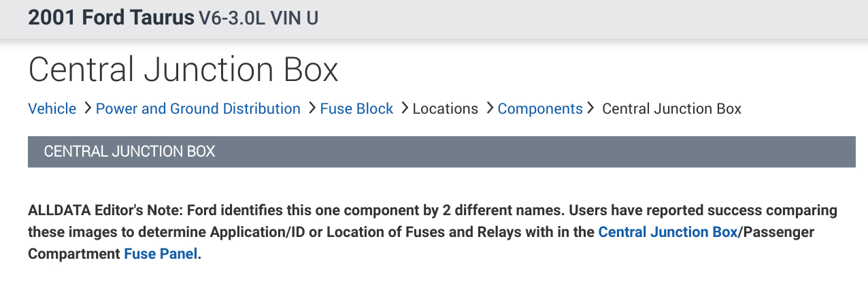Click the 2001 Ford Taurus vehicle title
Image resolution: width=868 pixels, height=286 pixels.
111,18
